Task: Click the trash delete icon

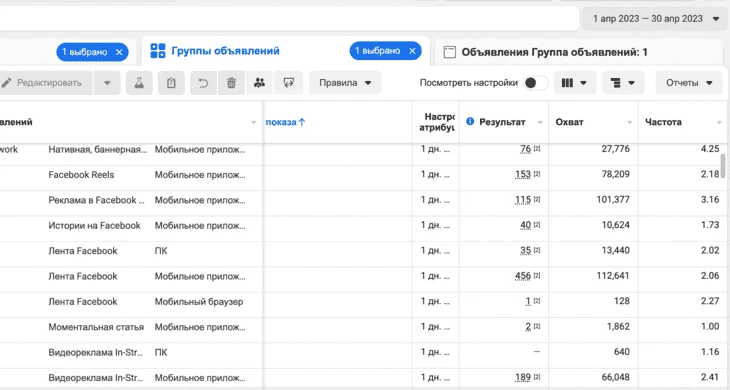Action: coord(231,83)
